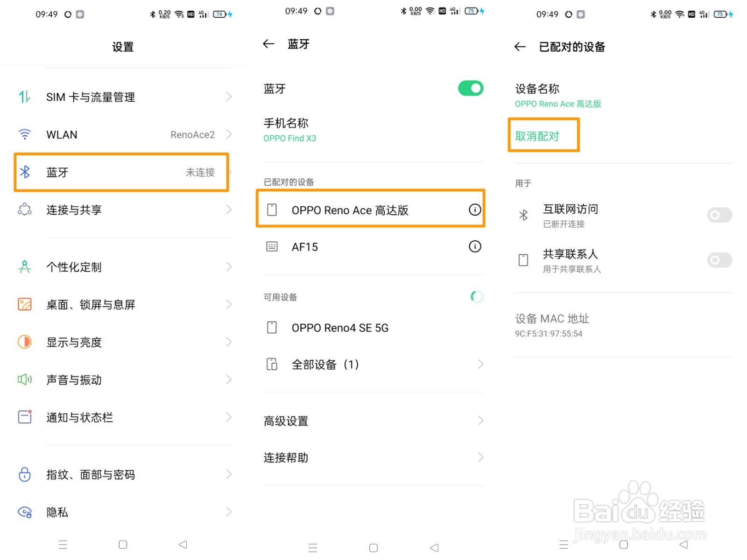The height and width of the screenshot is (560, 747).
Task: Open the 蓝牙 settings menu entry
Action: point(121,172)
